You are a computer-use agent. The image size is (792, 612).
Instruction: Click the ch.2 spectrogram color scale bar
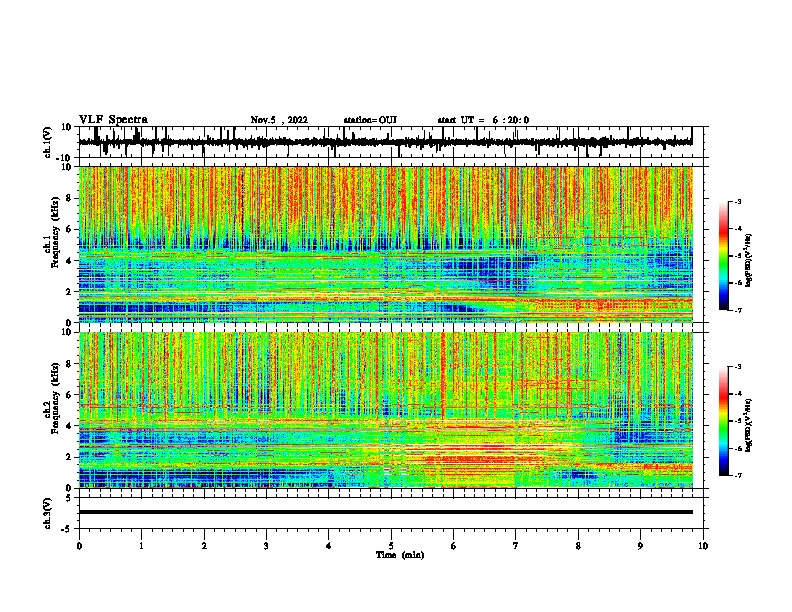click(723, 421)
